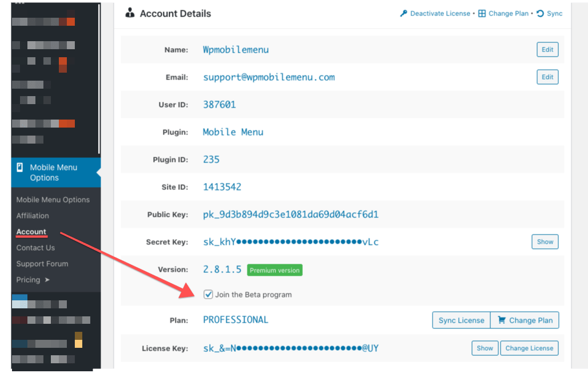Viewport: 588px width, 381px height.
Task: Click the Sync License button
Action: coord(461,320)
